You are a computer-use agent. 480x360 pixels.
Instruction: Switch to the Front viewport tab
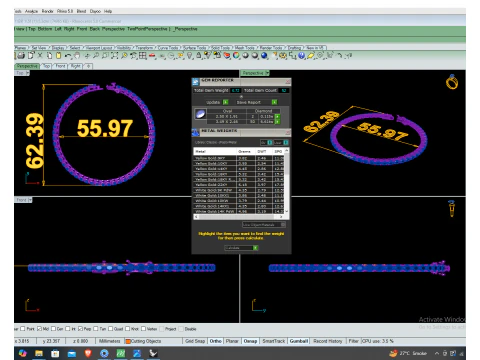(x=60, y=66)
